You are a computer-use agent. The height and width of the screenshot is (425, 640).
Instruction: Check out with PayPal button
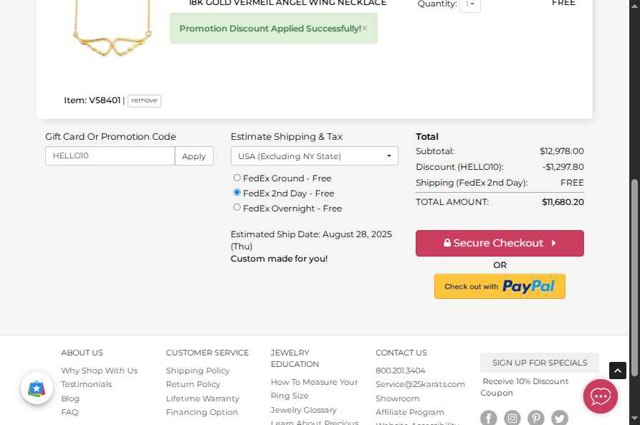500,286
